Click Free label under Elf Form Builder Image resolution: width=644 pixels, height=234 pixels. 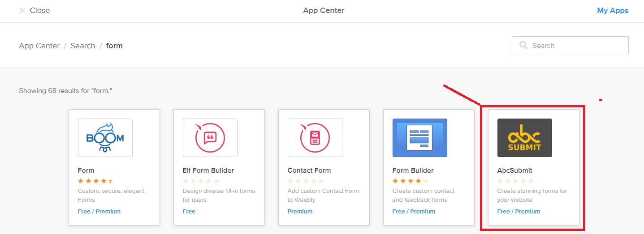click(x=189, y=211)
